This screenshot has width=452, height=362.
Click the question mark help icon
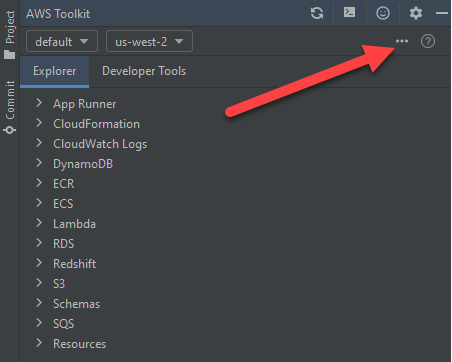point(428,41)
